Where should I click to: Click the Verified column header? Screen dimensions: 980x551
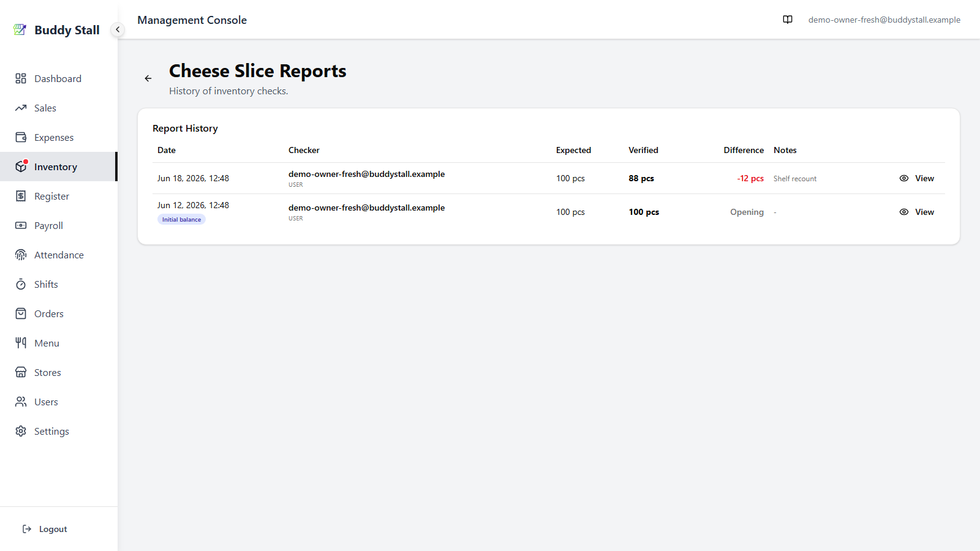643,150
